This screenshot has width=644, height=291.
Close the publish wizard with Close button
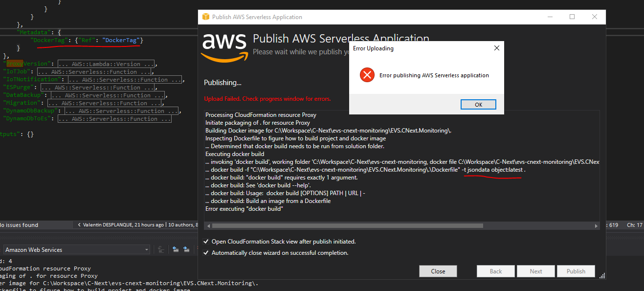[438, 271]
